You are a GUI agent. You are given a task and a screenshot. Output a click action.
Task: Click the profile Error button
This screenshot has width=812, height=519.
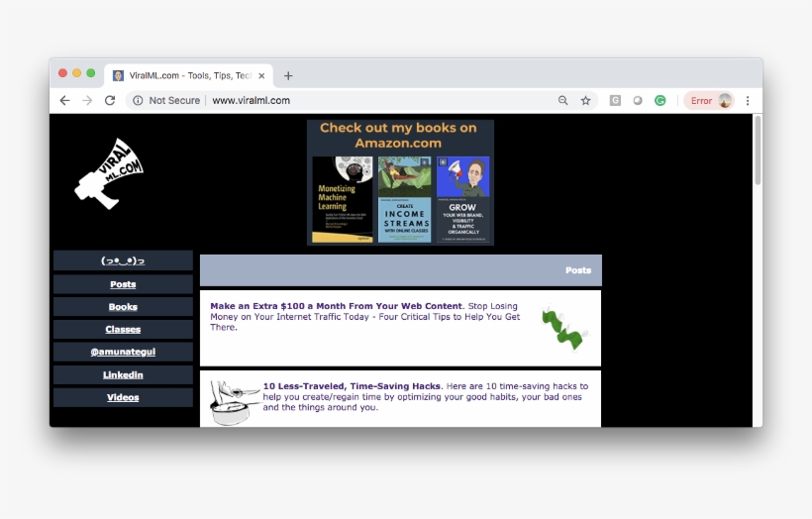pos(710,100)
